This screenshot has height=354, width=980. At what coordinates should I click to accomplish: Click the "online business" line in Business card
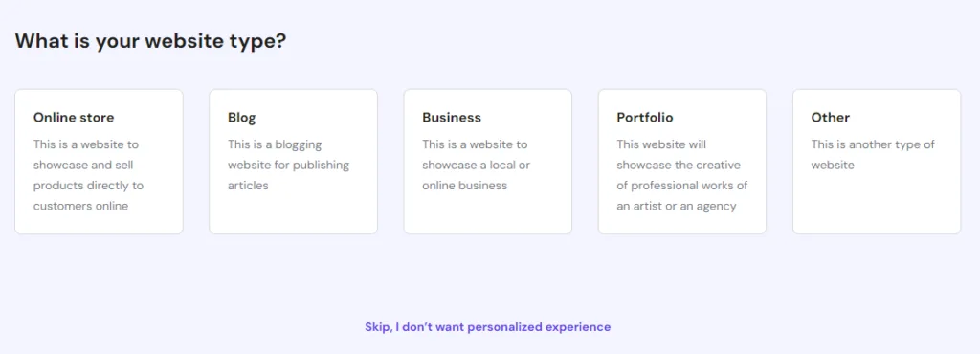464,186
